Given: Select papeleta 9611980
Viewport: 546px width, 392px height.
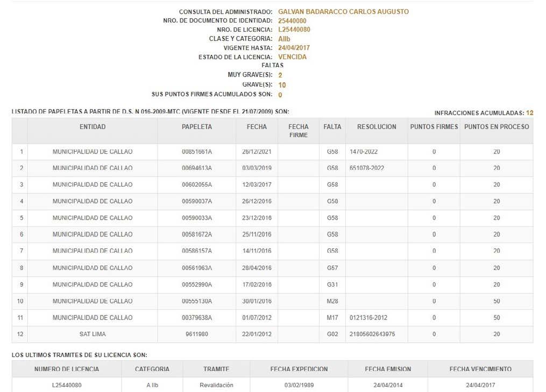Looking at the screenshot, I should pos(197,334).
